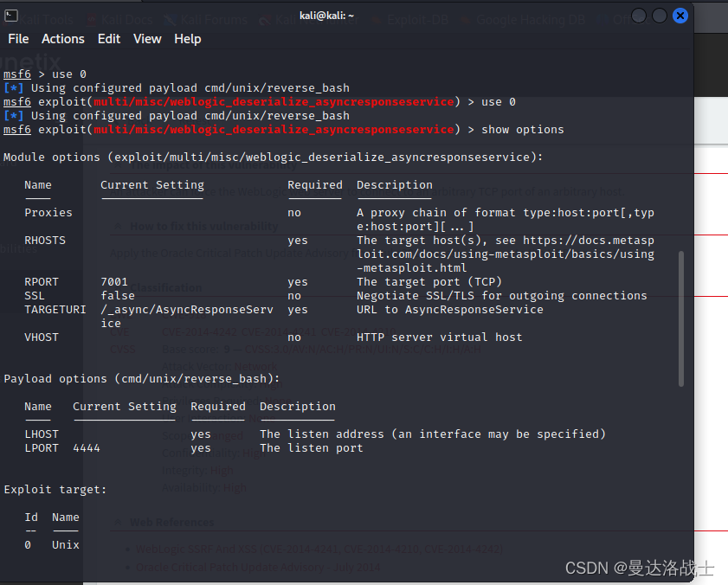Click the TARGETURI option name

click(x=55, y=310)
